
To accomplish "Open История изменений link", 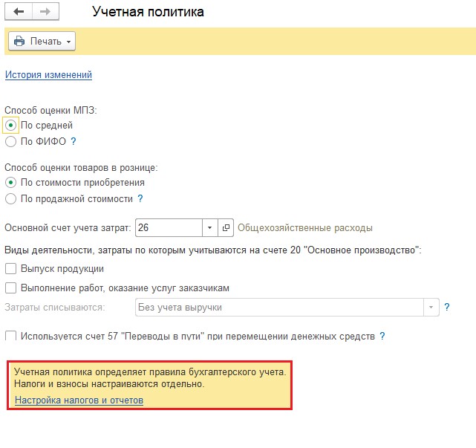I will 48,75.
